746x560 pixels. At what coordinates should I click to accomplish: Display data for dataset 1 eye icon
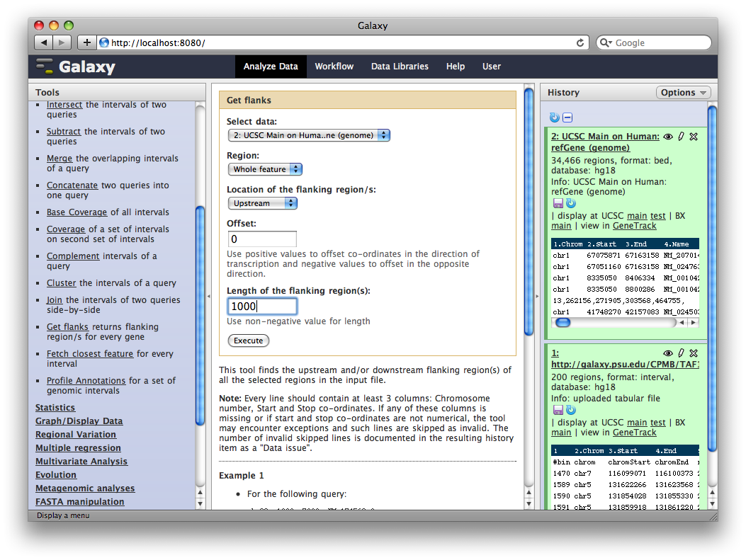pos(668,353)
